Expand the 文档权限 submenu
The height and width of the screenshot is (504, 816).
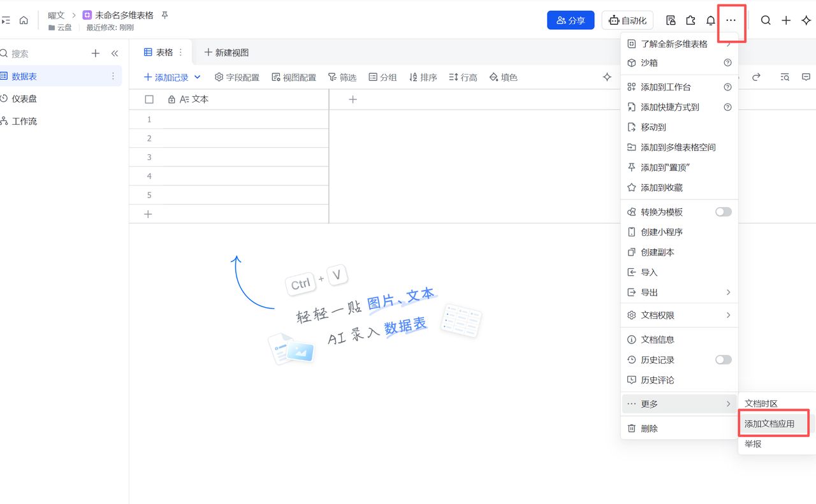(x=679, y=315)
